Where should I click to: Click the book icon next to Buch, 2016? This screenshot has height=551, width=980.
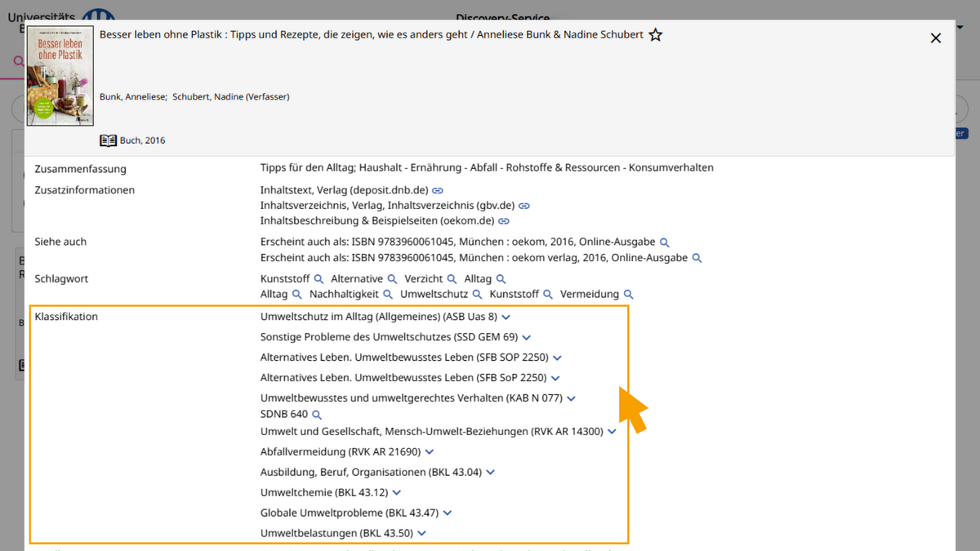click(x=108, y=140)
